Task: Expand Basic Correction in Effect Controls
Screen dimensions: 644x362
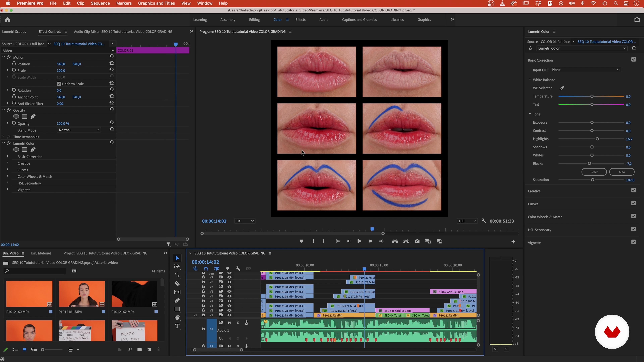Action: coord(7,156)
